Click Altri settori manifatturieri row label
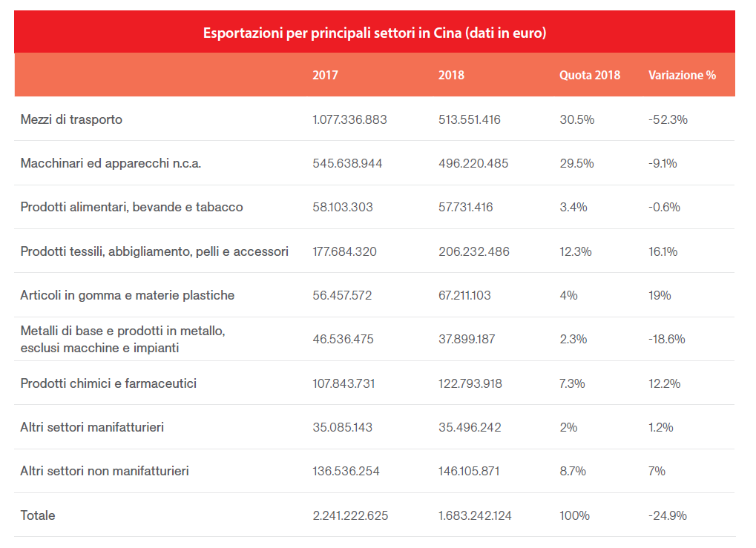This screenshot has height=548, width=756. tap(92, 427)
